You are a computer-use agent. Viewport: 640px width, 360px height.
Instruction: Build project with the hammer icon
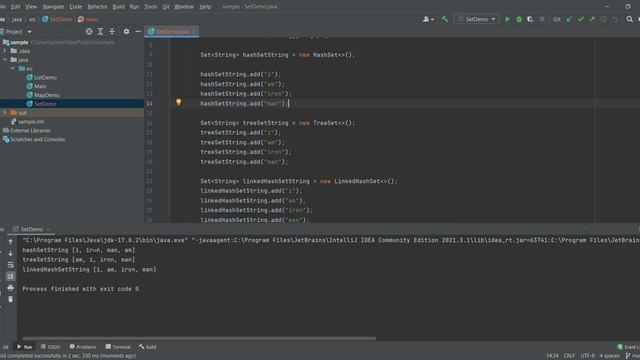(x=444, y=19)
